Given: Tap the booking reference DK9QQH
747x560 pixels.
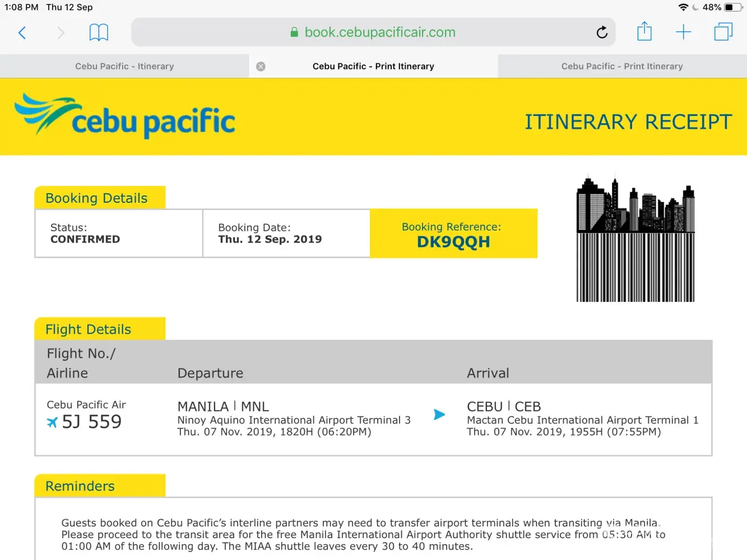Looking at the screenshot, I should point(453,242).
